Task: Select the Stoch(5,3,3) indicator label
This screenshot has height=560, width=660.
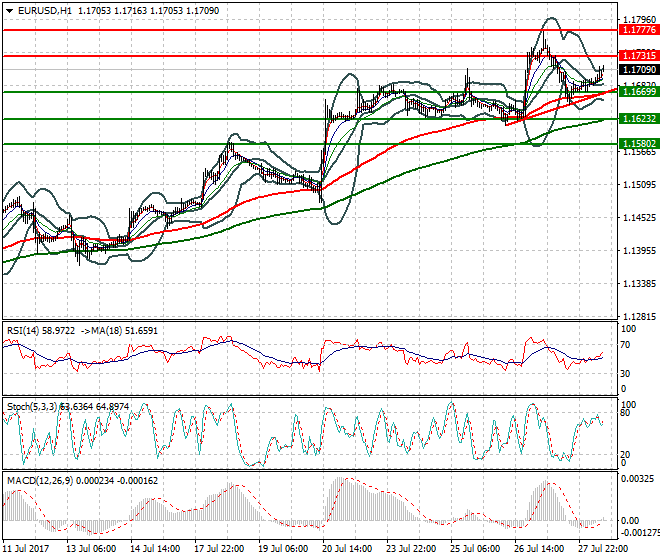Action: coord(32,407)
